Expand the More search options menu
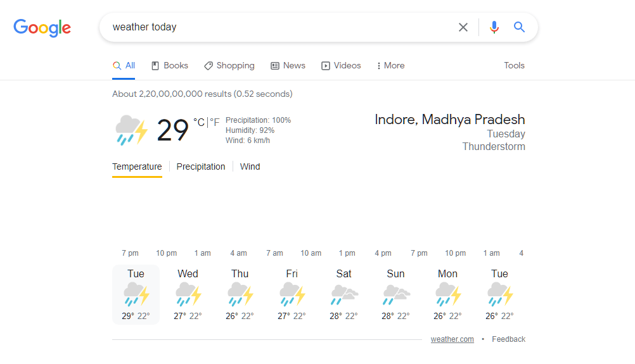This screenshot has height=364, width=635. click(x=390, y=66)
